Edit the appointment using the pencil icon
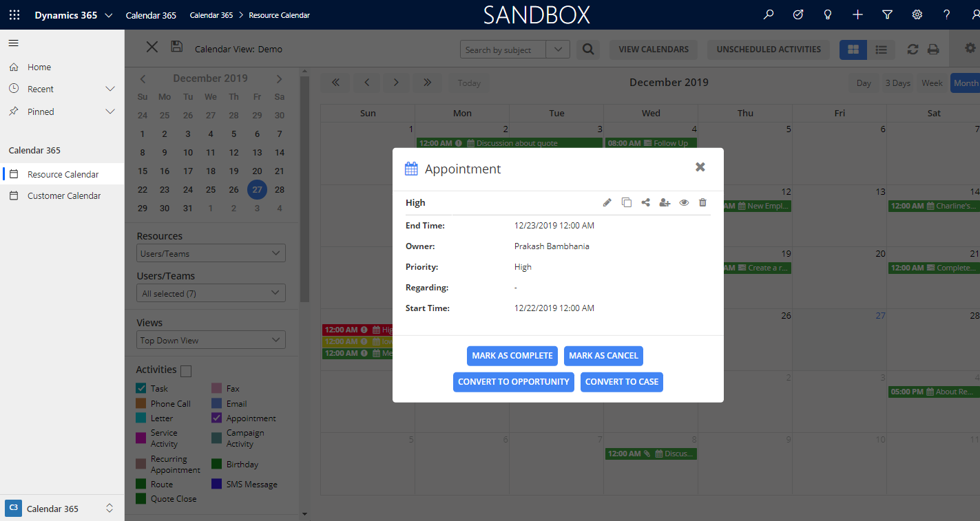The height and width of the screenshot is (521, 980). [607, 202]
